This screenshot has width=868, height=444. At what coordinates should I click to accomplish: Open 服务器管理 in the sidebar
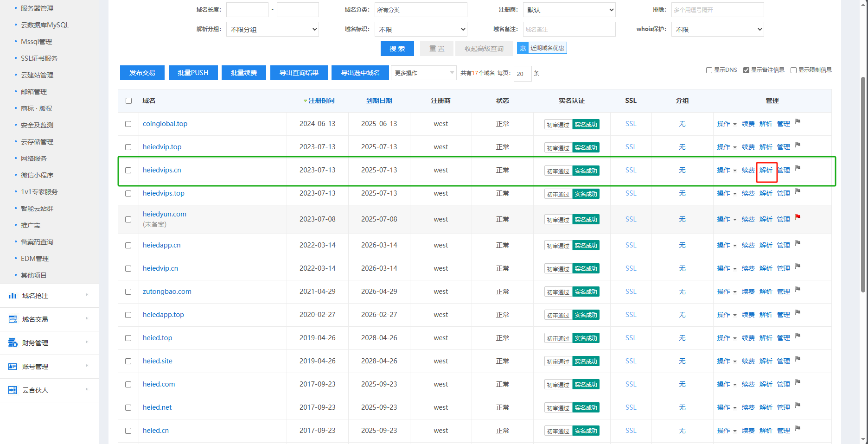pyautogui.click(x=37, y=8)
